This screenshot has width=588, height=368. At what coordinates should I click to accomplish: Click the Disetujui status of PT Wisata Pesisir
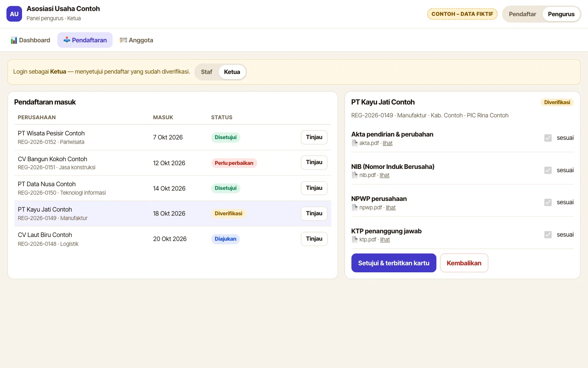tap(226, 137)
